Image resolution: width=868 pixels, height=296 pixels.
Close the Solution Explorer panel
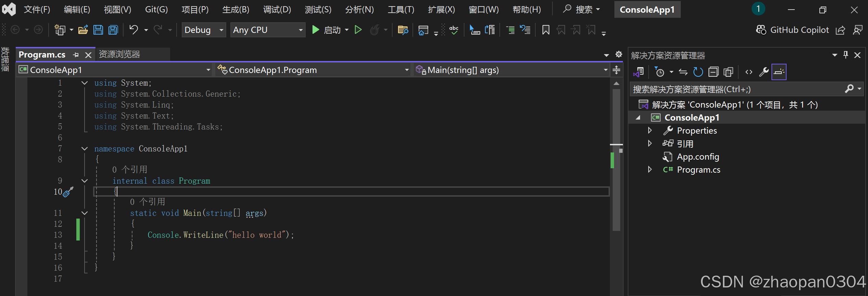point(857,55)
